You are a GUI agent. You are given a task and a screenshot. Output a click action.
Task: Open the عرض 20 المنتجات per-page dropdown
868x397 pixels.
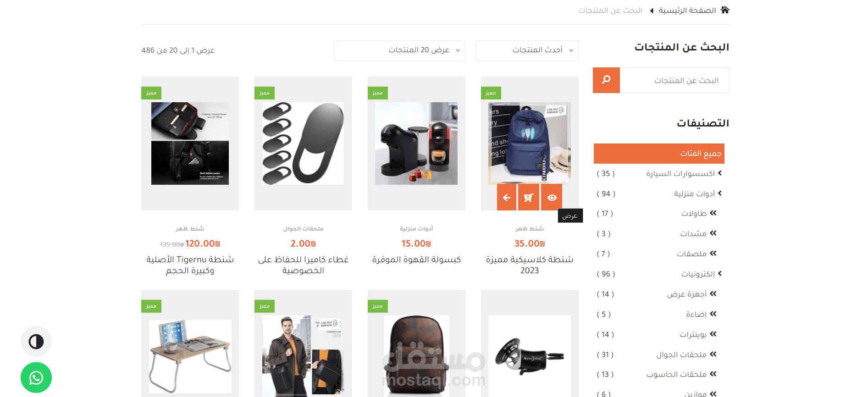coord(399,50)
